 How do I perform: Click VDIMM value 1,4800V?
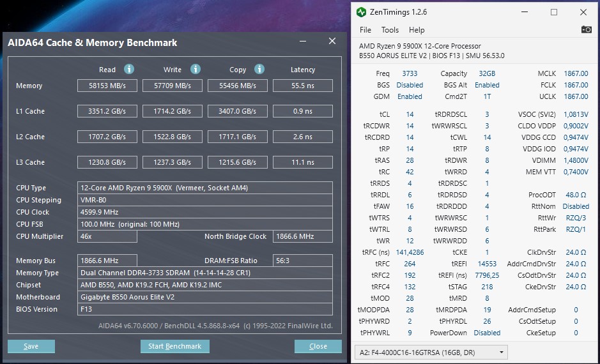576,160
